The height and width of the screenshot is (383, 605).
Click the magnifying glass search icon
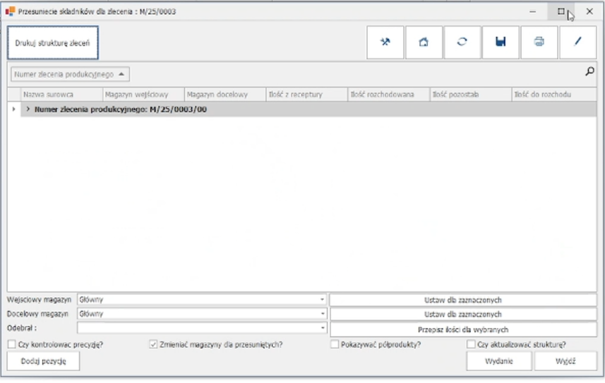point(590,71)
